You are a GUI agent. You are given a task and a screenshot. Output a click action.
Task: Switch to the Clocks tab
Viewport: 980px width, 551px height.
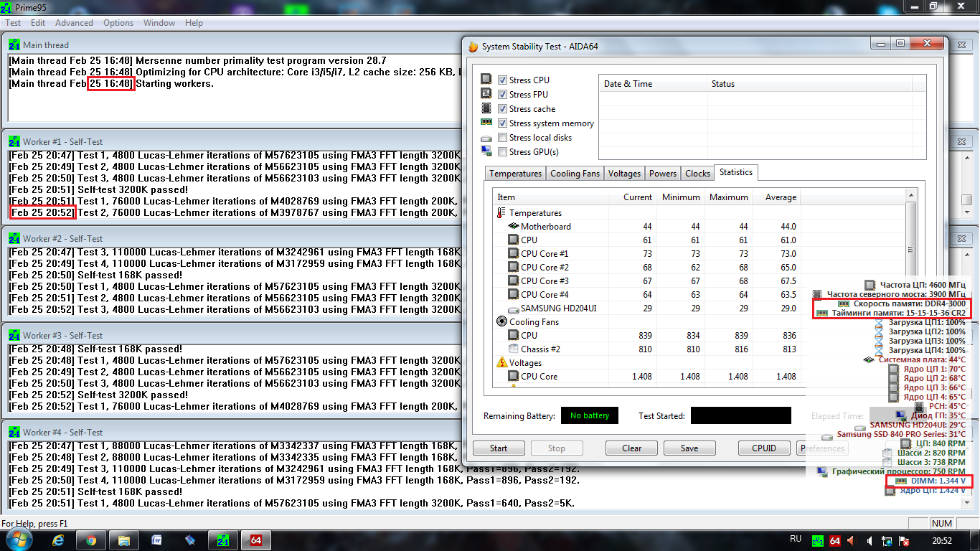click(697, 174)
